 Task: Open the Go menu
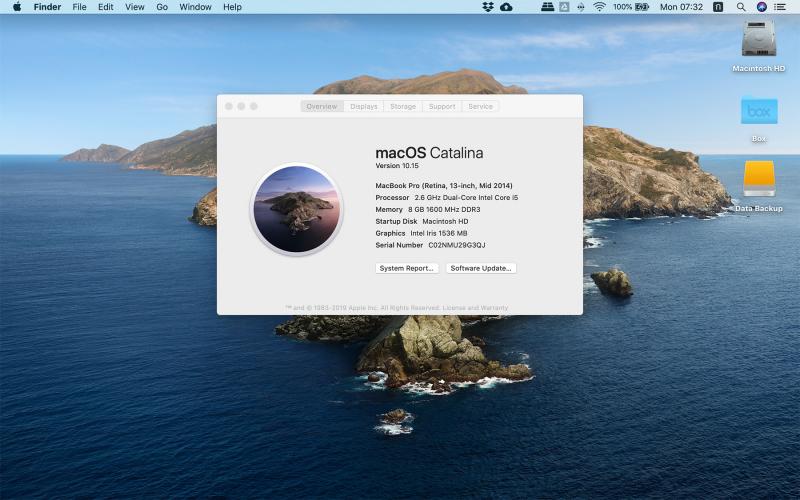point(162,7)
